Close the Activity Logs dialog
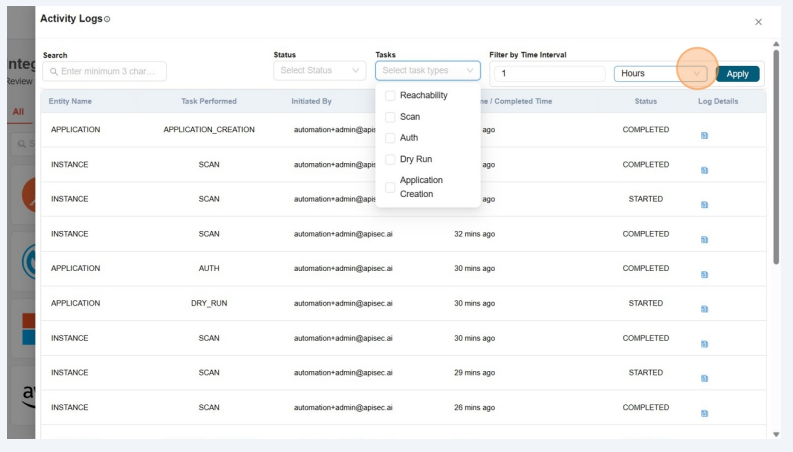Screen dimensions: 793x452 pyautogui.click(x=758, y=22)
